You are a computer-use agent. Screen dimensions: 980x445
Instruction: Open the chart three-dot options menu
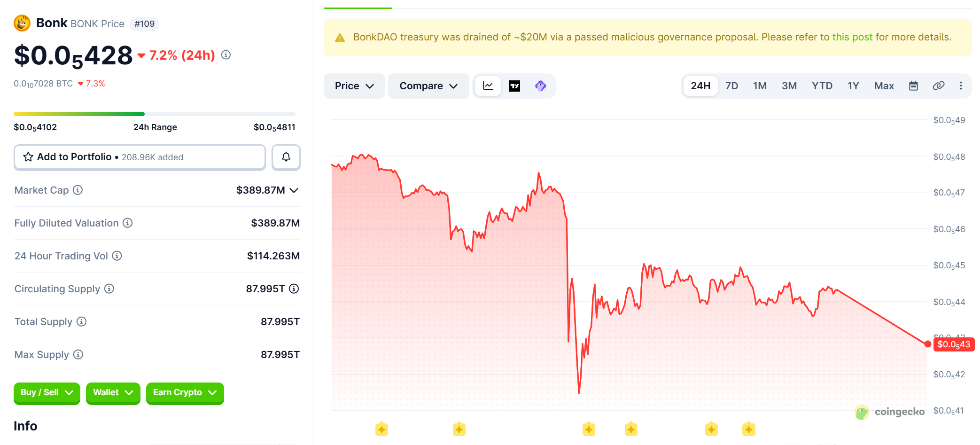tap(961, 86)
